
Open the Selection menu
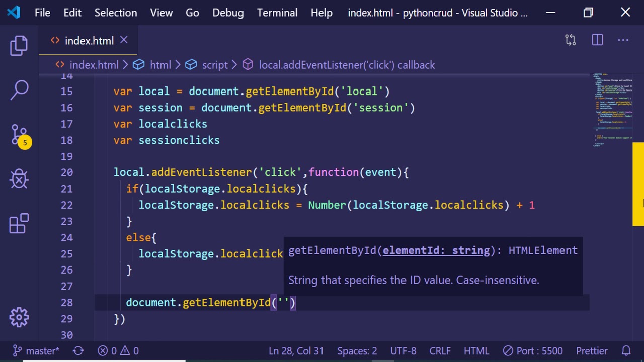tap(115, 13)
